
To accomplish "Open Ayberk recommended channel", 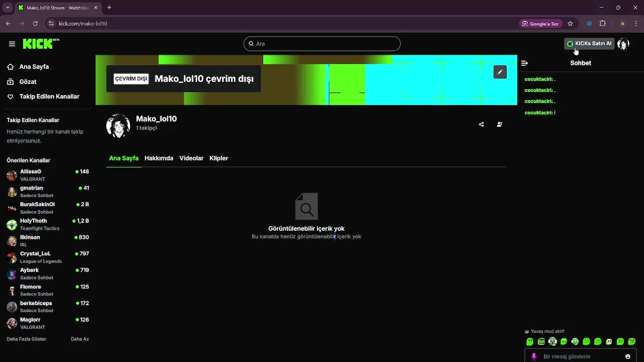I will tap(47, 274).
